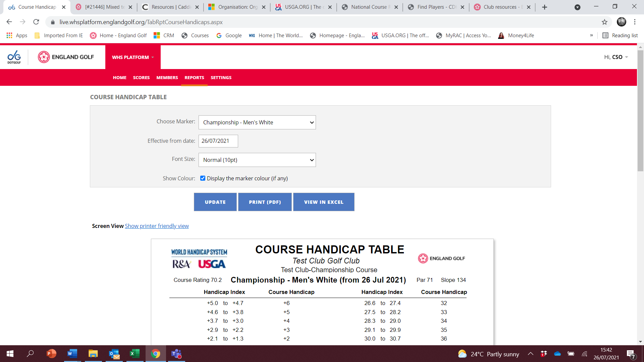This screenshot has height=362, width=644.
Task: Open the Members menu item
Action: tap(167, 77)
